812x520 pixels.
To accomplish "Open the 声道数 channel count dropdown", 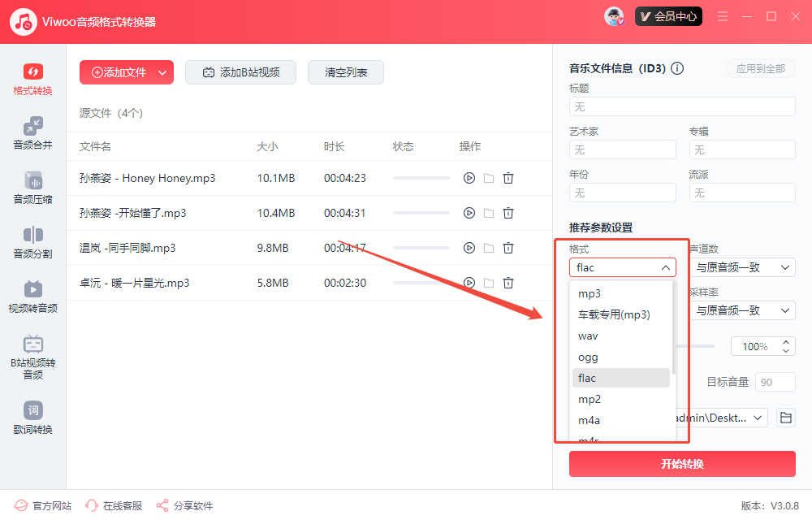I will click(741, 267).
